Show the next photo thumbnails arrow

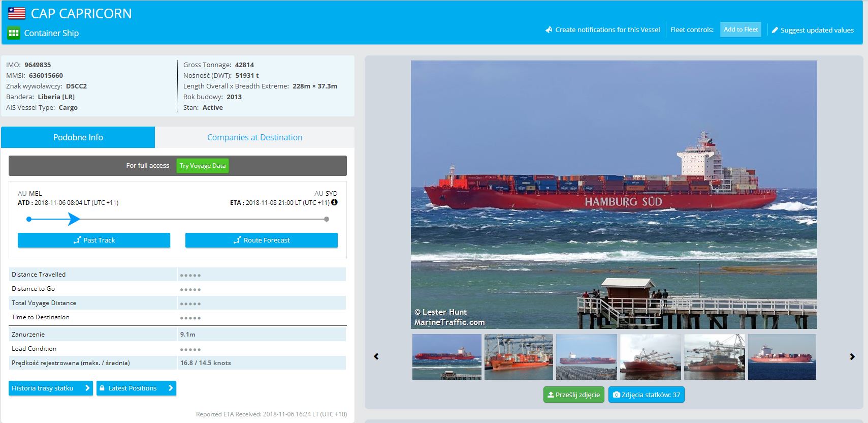852,357
